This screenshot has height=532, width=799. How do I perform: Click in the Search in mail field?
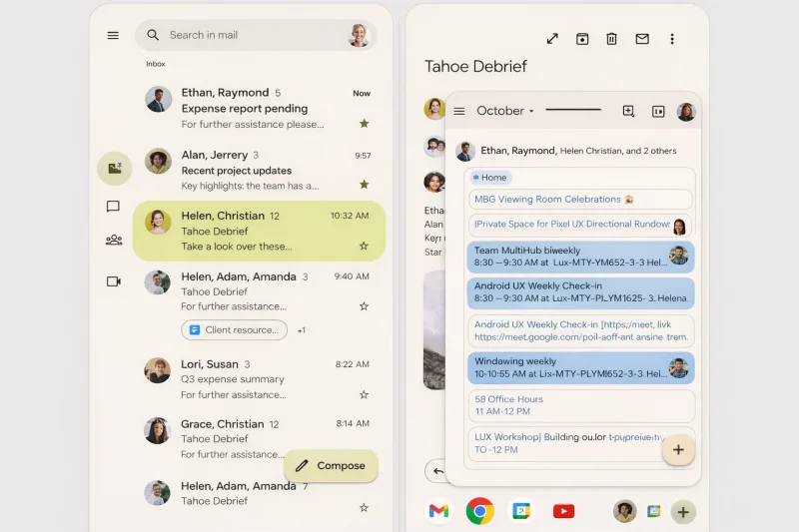[x=256, y=35]
